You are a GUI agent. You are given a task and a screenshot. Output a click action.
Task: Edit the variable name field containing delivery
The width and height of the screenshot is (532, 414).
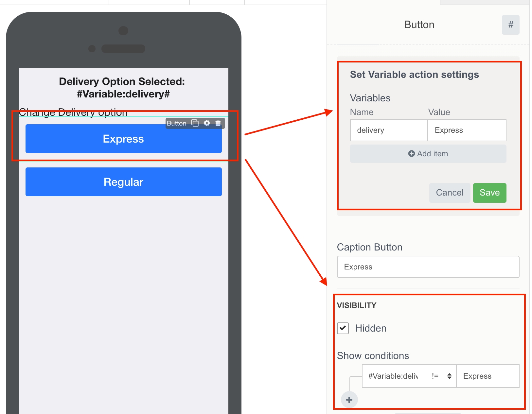389,130
